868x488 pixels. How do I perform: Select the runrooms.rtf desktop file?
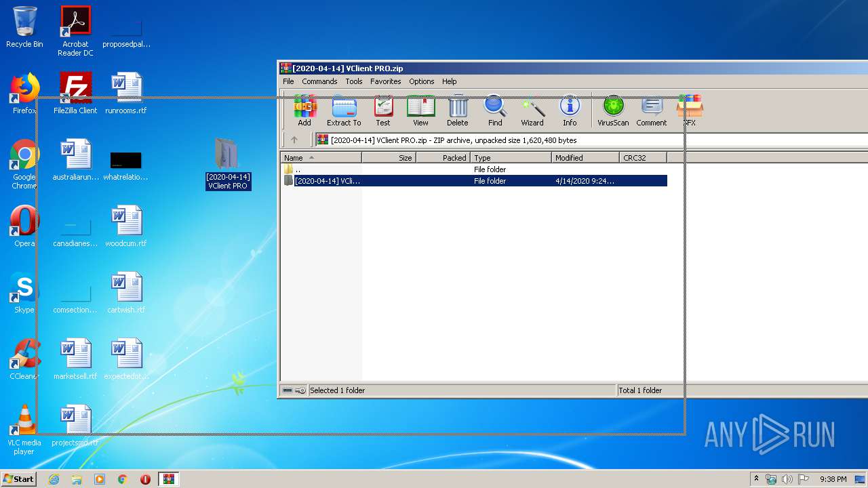point(126,94)
